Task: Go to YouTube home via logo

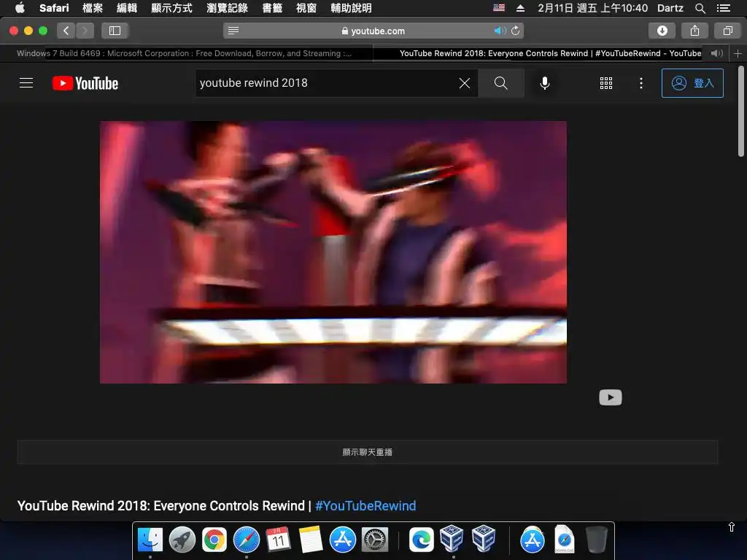Action: [x=85, y=83]
